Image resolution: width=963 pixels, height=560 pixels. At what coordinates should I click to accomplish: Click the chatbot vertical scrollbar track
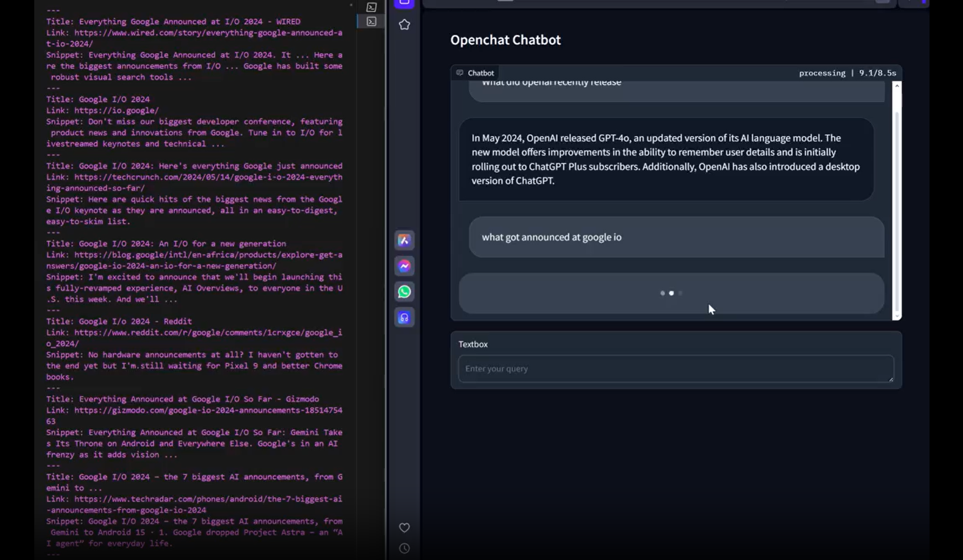pyautogui.click(x=897, y=201)
